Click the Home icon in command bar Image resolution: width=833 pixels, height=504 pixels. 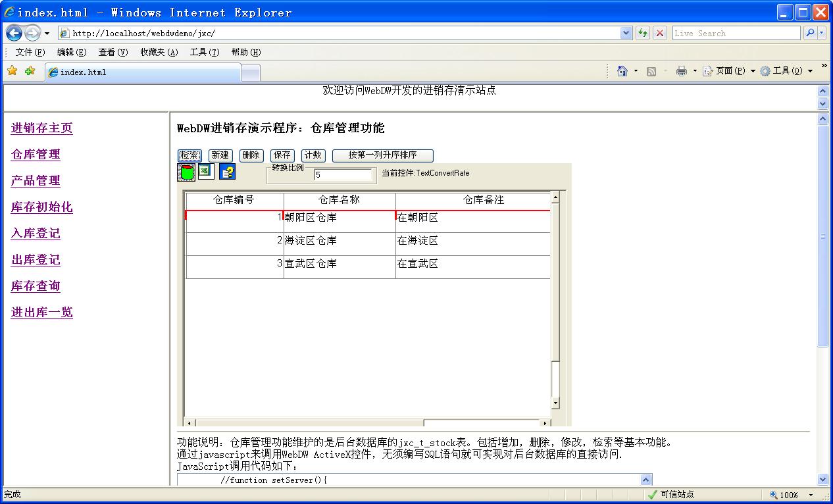[622, 71]
